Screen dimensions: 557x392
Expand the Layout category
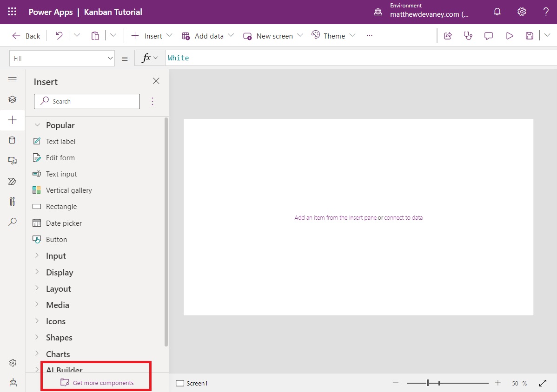37,288
